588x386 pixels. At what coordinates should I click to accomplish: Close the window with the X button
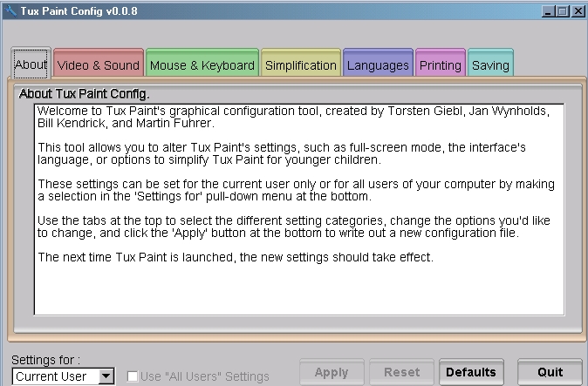576,10
